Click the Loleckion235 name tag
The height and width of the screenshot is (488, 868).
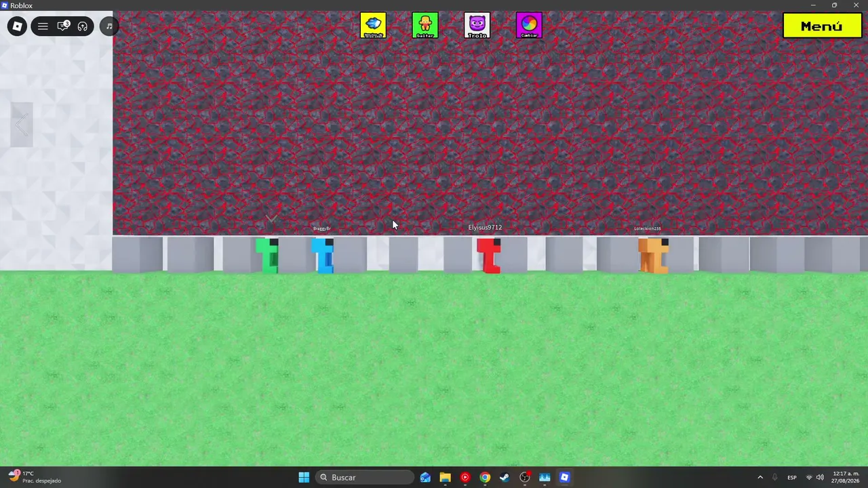[x=648, y=228]
